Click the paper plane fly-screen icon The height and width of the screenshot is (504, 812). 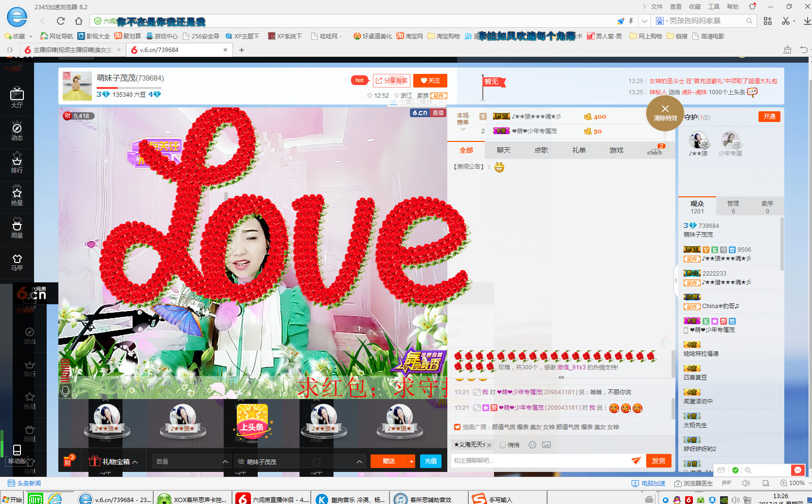pyautogui.click(x=636, y=461)
